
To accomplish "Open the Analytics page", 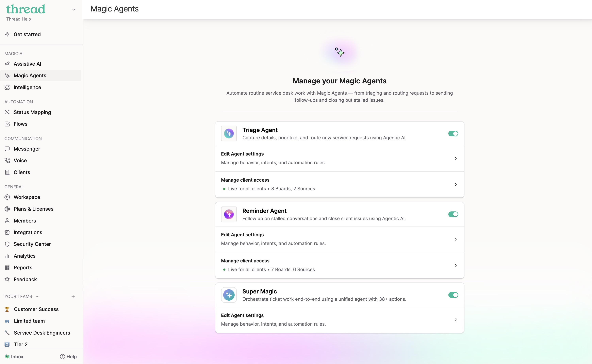I will coord(41,256).
